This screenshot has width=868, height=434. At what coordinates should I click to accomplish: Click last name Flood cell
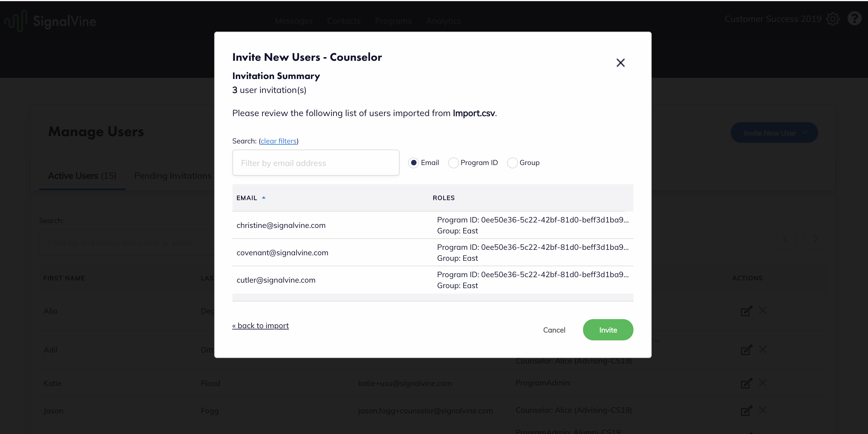(x=210, y=383)
